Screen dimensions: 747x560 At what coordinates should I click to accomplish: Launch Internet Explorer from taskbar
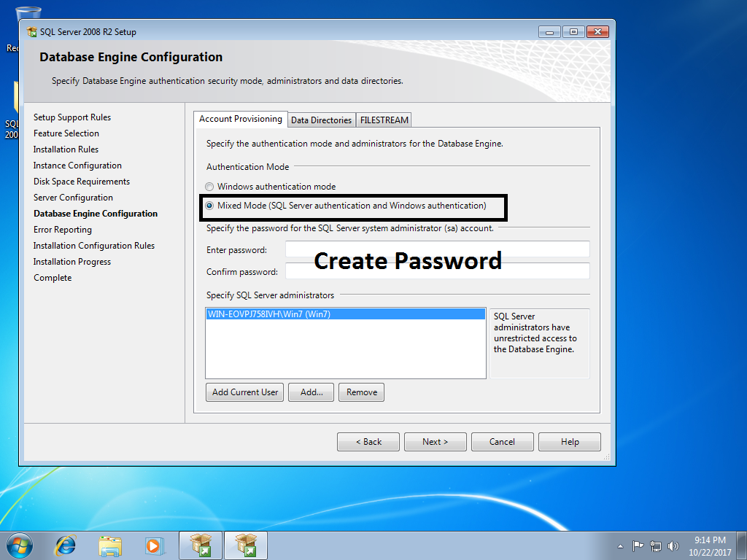tap(65, 545)
